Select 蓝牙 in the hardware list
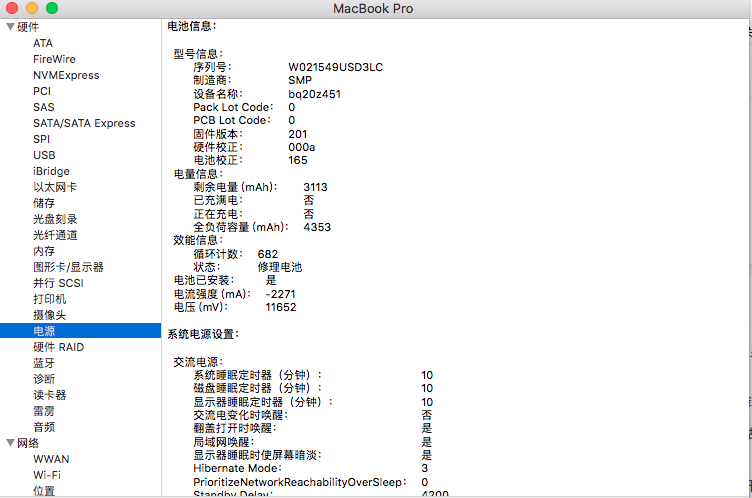This screenshot has width=752, height=498. pos(44,363)
